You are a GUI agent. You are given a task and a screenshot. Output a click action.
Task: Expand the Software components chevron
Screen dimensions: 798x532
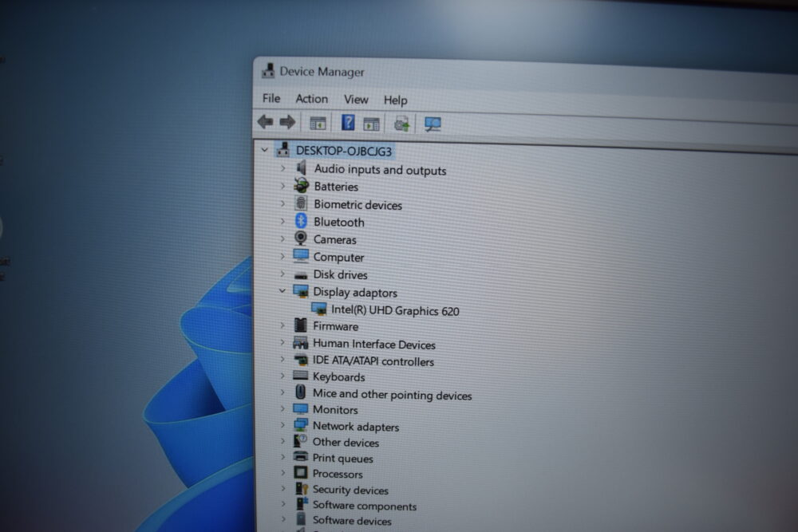(x=282, y=505)
